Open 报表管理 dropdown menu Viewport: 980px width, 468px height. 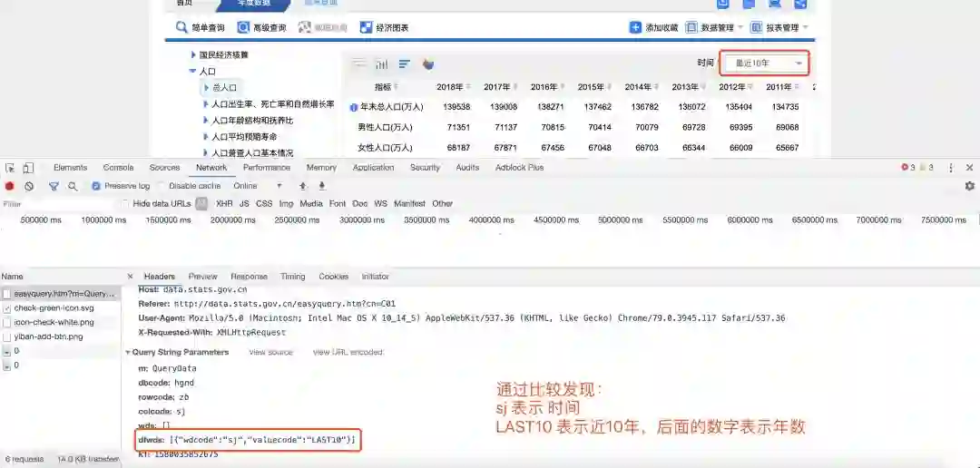779,27
